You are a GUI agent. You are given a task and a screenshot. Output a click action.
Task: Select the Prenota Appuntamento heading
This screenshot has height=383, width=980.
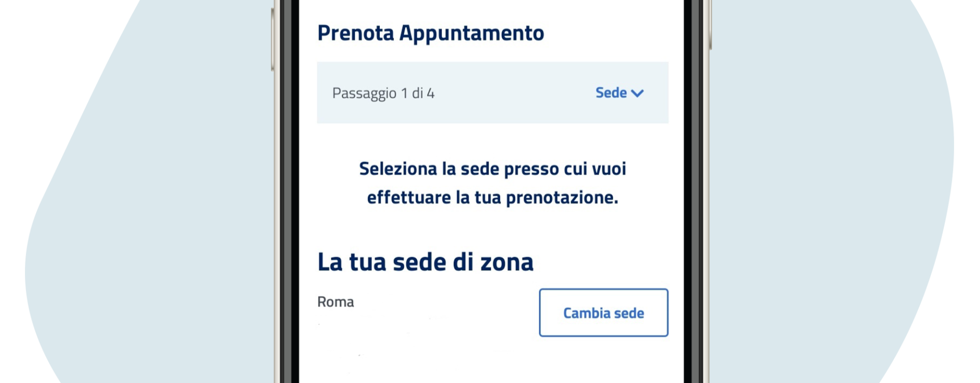431,33
